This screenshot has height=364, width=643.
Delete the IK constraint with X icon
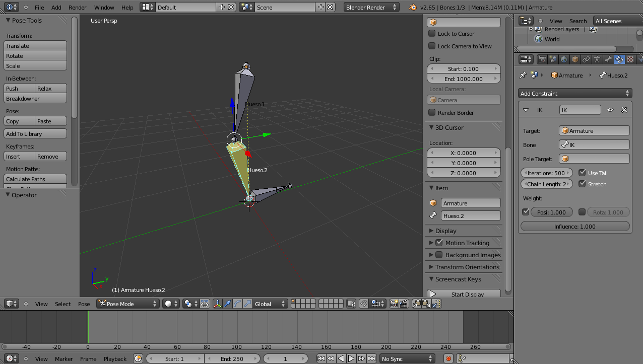[x=624, y=110]
